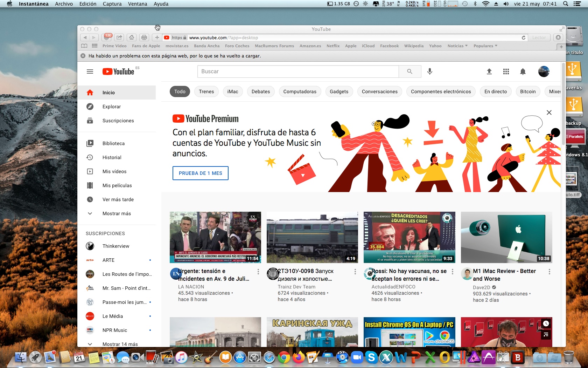Print the page from Safari toolbar
The height and width of the screenshot is (368, 588).
[x=144, y=38]
